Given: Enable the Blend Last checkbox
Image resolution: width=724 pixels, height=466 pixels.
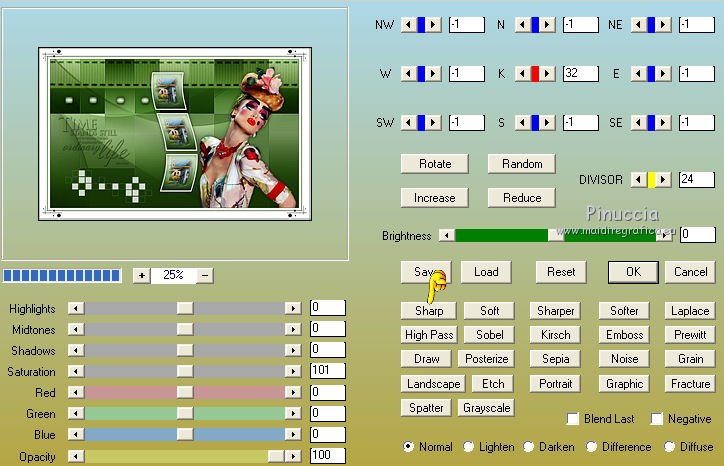Looking at the screenshot, I should point(573,418).
